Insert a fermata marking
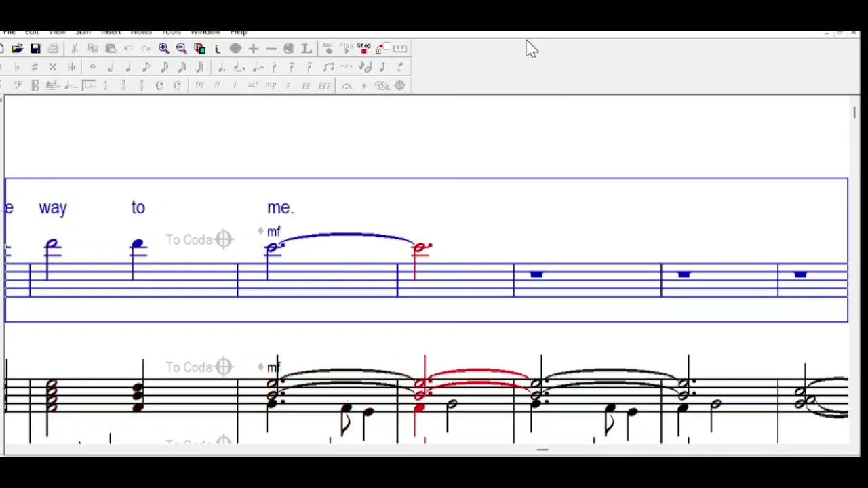This screenshot has width=868, height=488. (347, 86)
